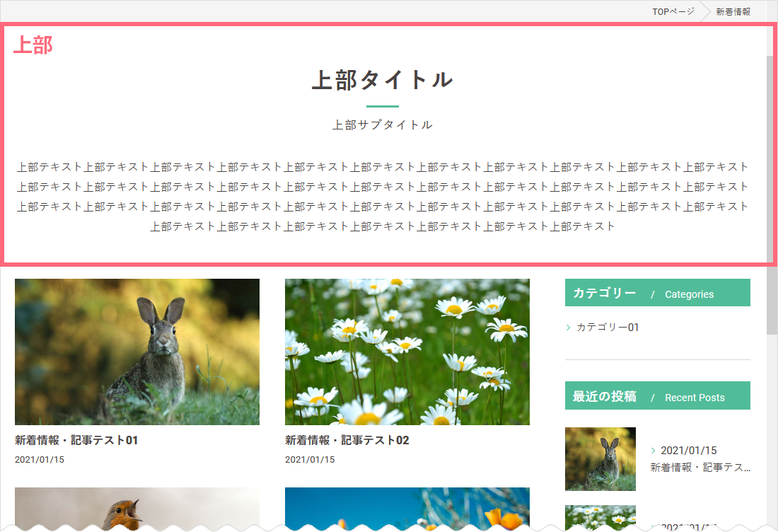This screenshot has width=778, height=532.
Task: Click the date under 記事テスト02 post
Action: pyautogui.click(x=310, y=460)
